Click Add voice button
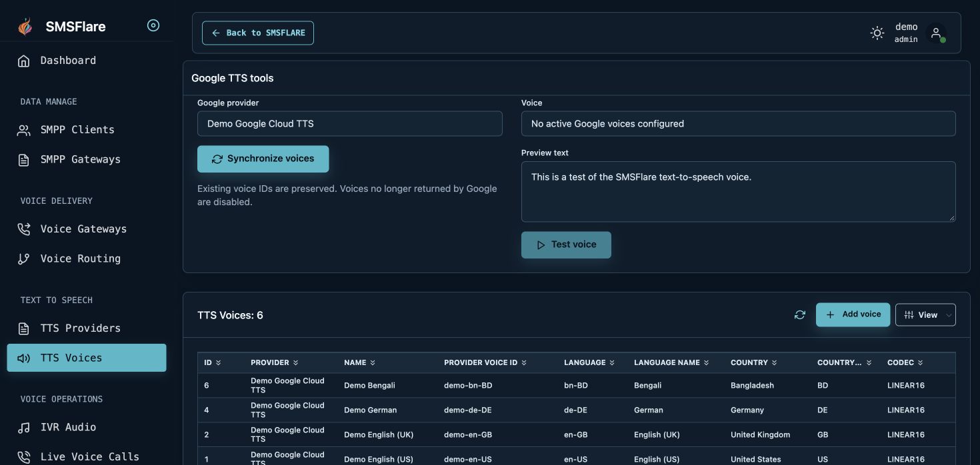This screenshot has width=980, height=465. pos(853,314)
